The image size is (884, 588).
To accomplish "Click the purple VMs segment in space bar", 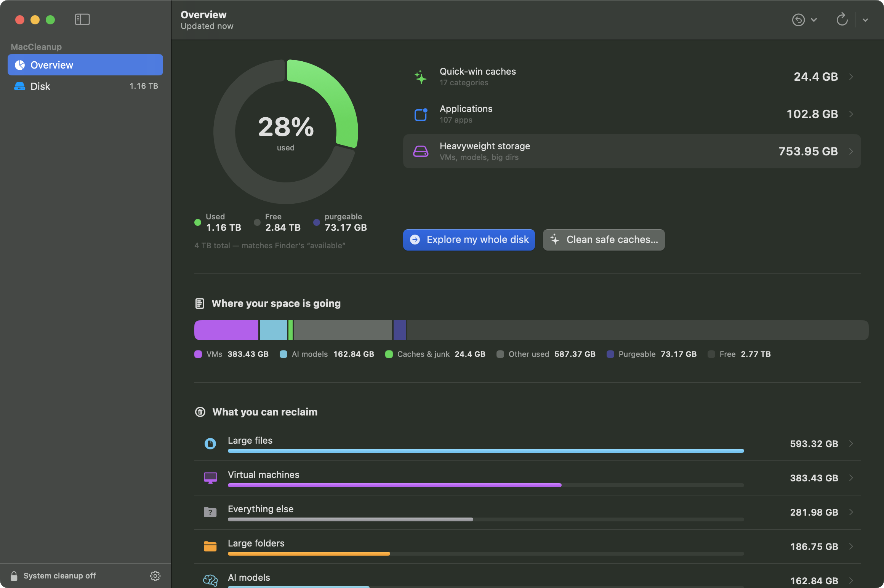I will pos(226,330).
